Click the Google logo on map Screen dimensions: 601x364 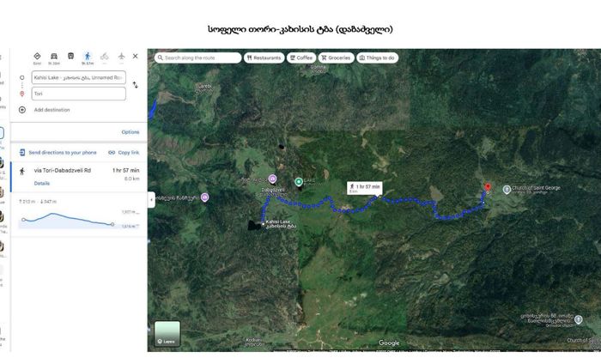(389, 343)
